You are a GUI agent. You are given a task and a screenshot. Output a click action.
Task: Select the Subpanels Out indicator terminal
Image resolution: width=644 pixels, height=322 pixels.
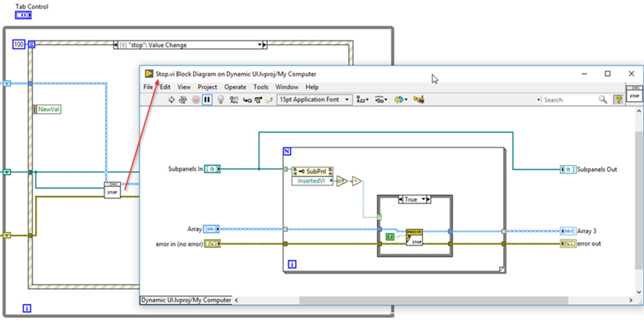(568, 169)
